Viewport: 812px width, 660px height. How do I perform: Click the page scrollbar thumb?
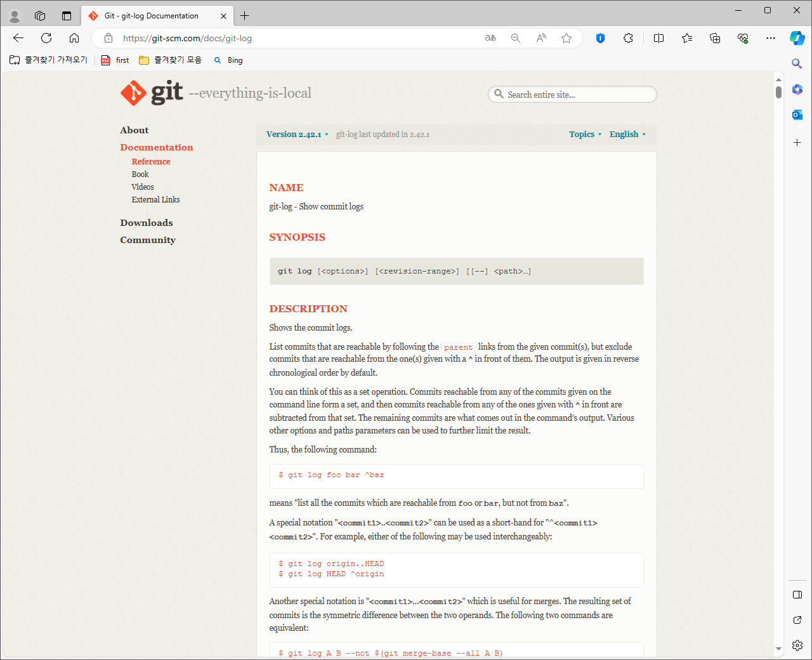778,92
